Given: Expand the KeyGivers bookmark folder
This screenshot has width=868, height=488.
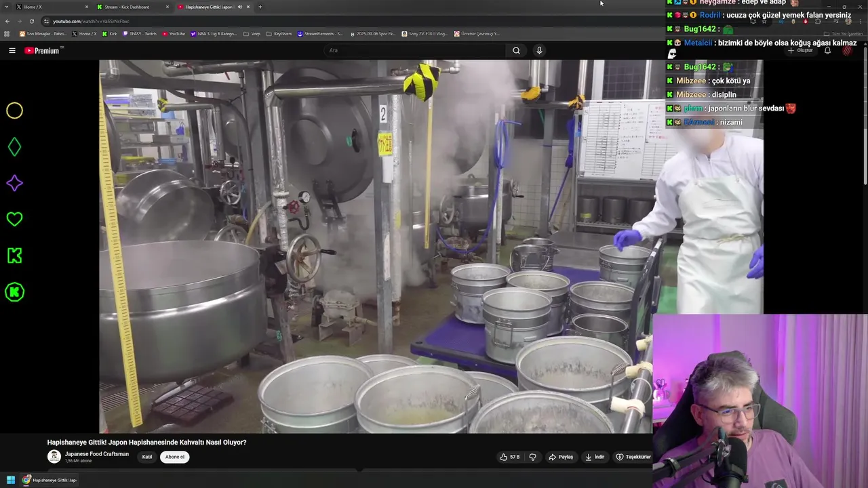Looking at the screenshot, I should pos(279,34).
